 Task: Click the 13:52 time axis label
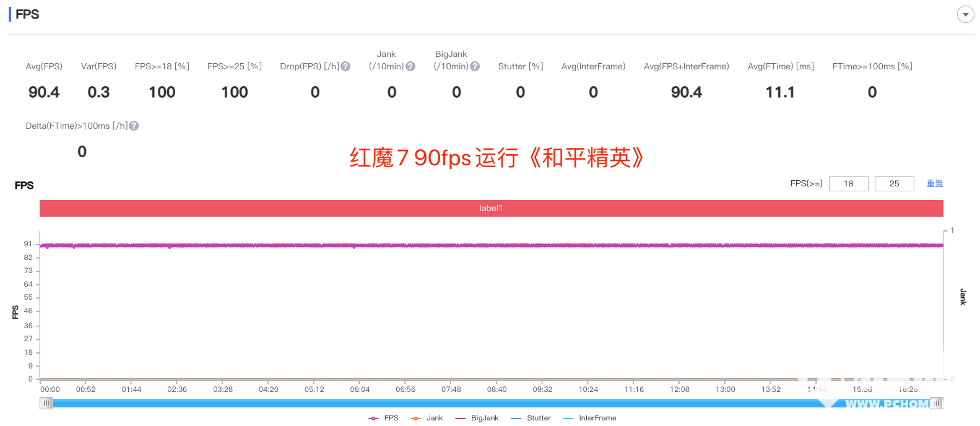coord(771,389)
